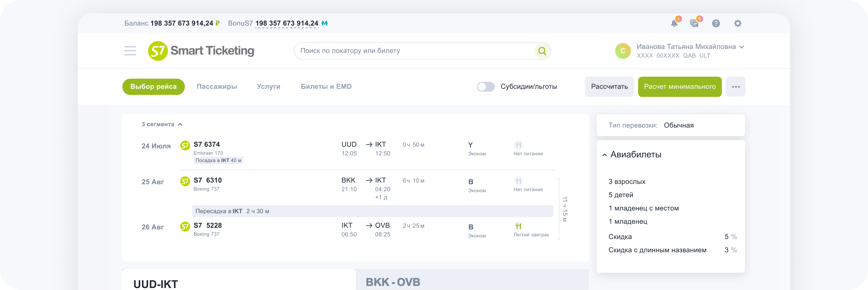868x290 pixels.
Task: Open the Иванова Татьяна Михайловна user dropdown
Action: (741, 47)
